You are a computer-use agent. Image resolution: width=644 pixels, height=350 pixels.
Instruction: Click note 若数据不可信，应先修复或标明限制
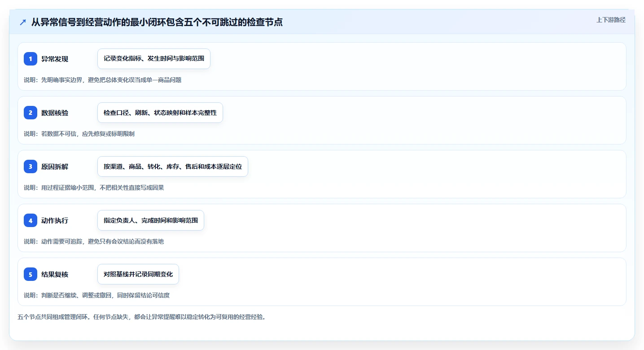point(79,134)
